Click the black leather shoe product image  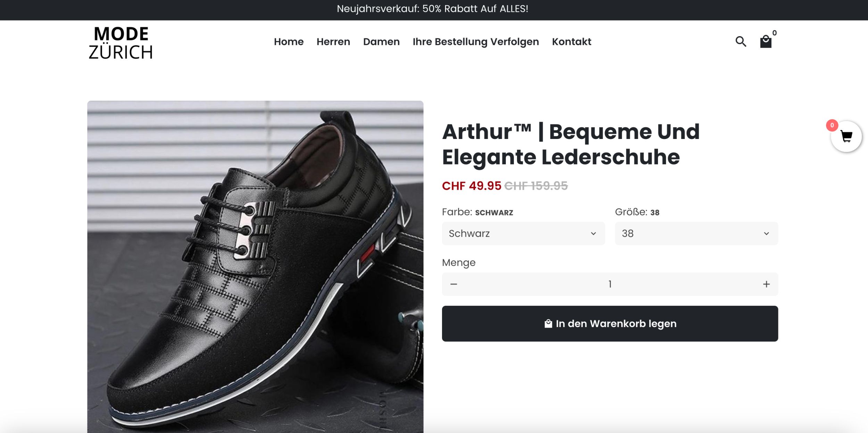[255, 267]
